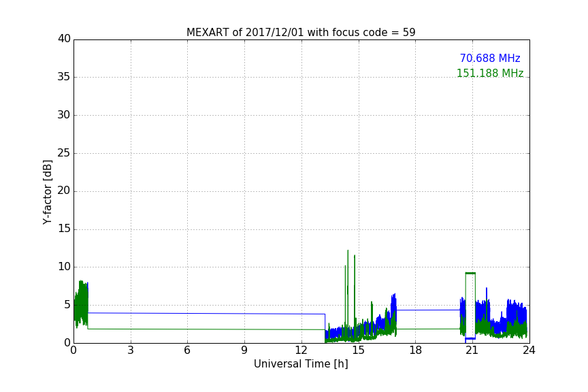
Task: Click the x-axis tick label '18'
Action: (416, 350)
